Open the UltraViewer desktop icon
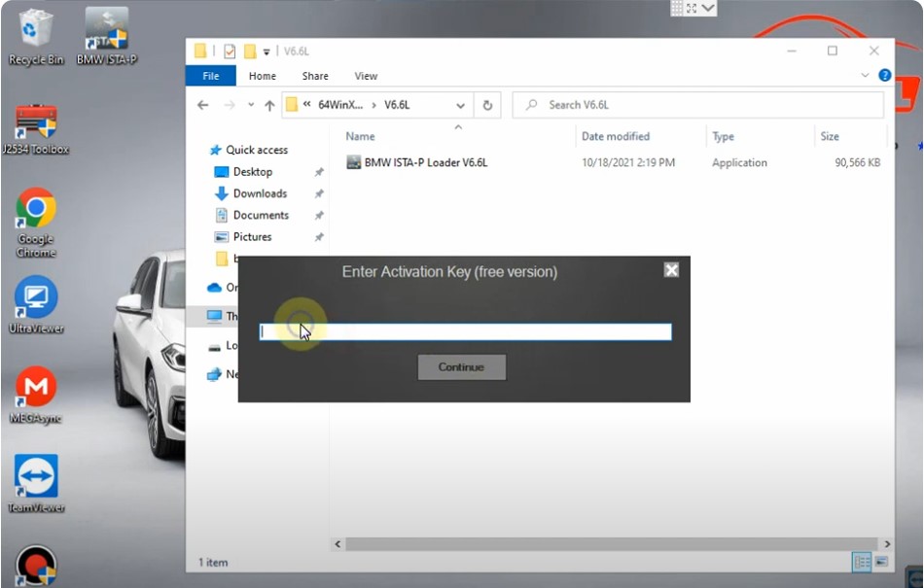This screenshot has width=924, height=588. 36,296
